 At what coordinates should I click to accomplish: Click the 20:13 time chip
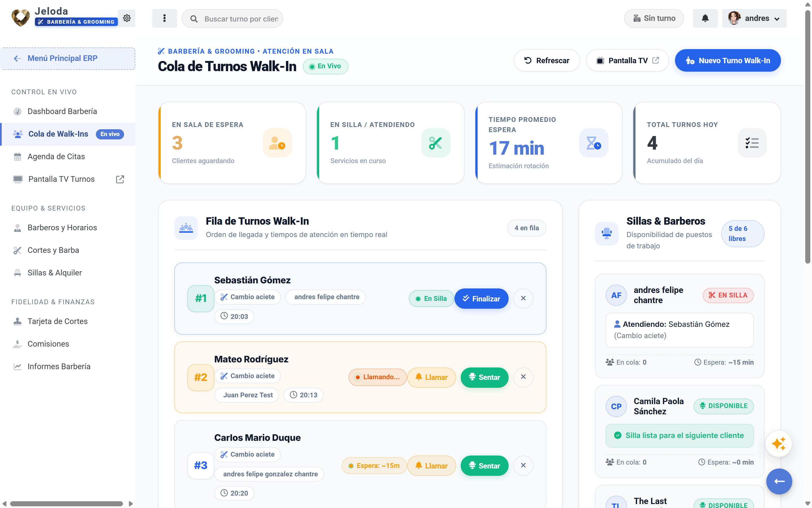point(303,395)
